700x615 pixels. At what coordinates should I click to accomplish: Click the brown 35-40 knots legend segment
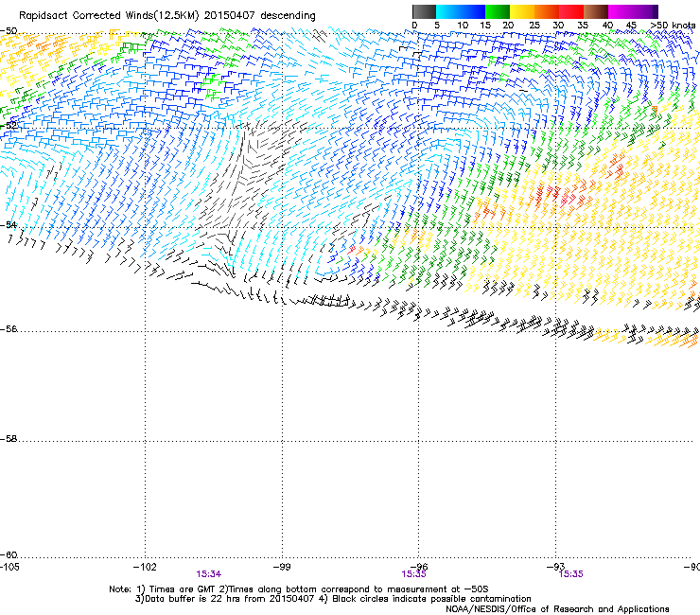pyautogui.click(x=596, y=11)
